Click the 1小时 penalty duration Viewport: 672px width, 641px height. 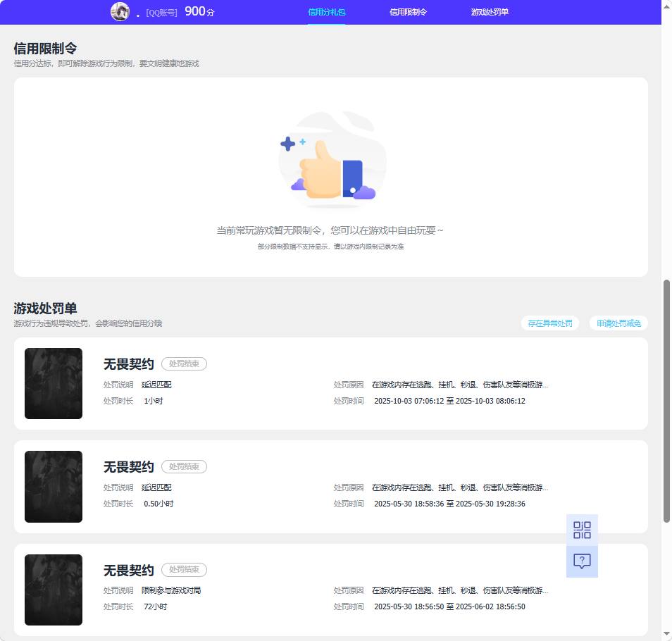(x=154, y=401)
